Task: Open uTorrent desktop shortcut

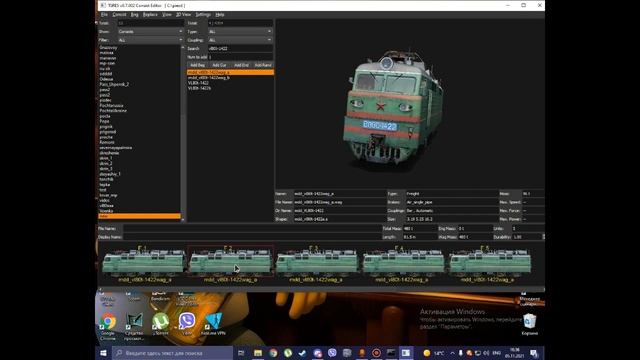Action: tap(160, 324)
